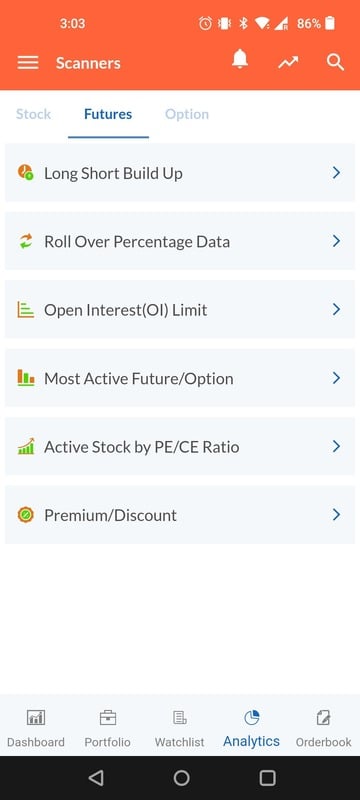
Task: Tap the Long Short Build Up clock icon
Action: (25, 172)
